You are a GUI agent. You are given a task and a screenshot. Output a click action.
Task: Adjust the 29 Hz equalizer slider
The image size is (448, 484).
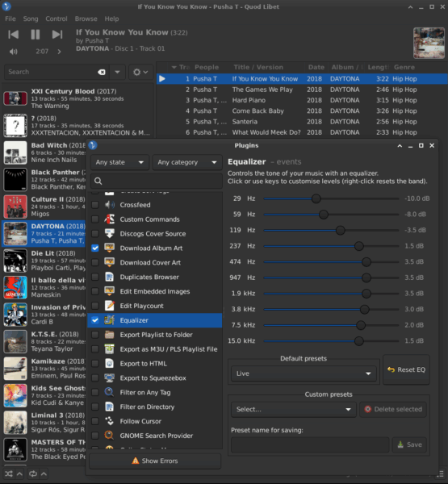pyautogui.click(x=331, y=198)
